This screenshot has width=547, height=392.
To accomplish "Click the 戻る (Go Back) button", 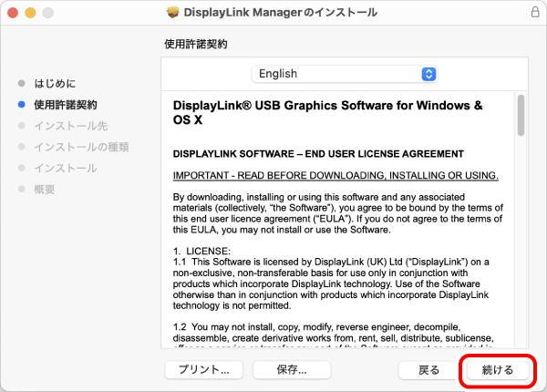I will tap(428, 370).
